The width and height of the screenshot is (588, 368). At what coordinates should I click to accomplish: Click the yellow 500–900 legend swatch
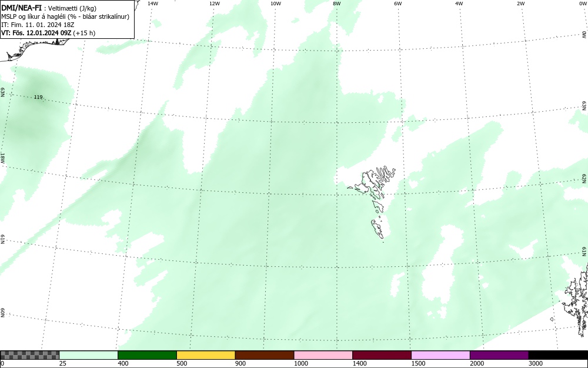tap(206, 355)
